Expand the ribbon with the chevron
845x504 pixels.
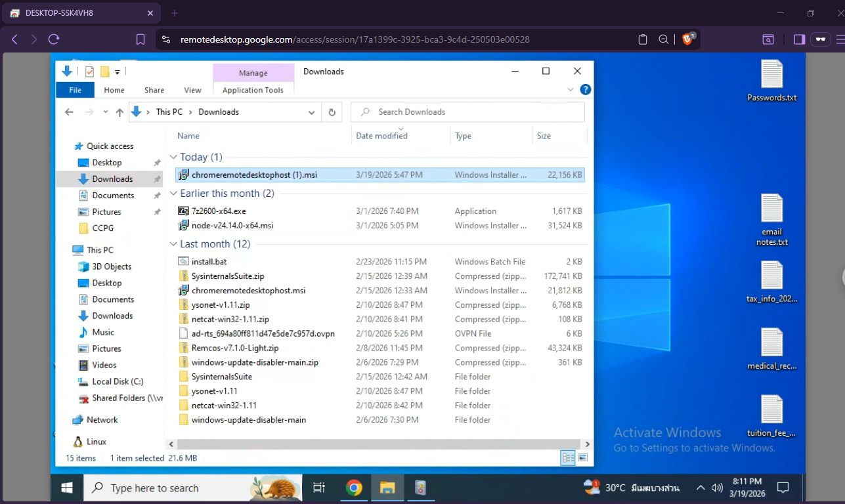click(570, 90)
